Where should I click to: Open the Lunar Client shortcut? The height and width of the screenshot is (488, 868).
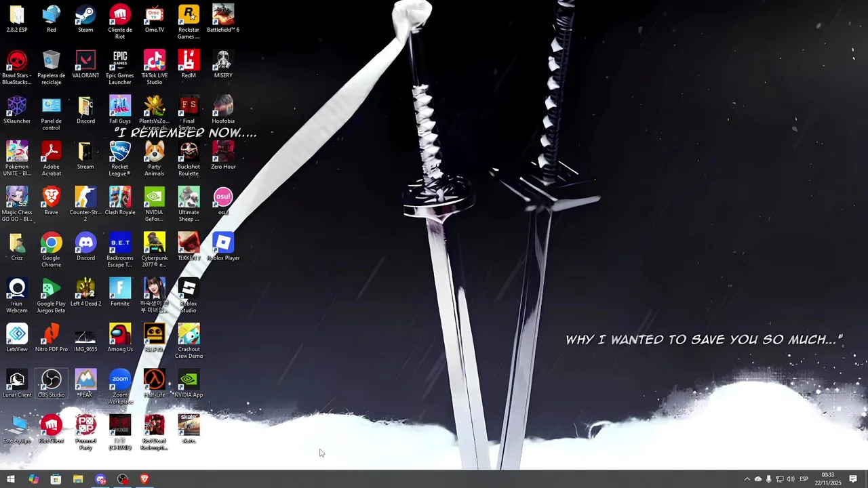[17, 383]
